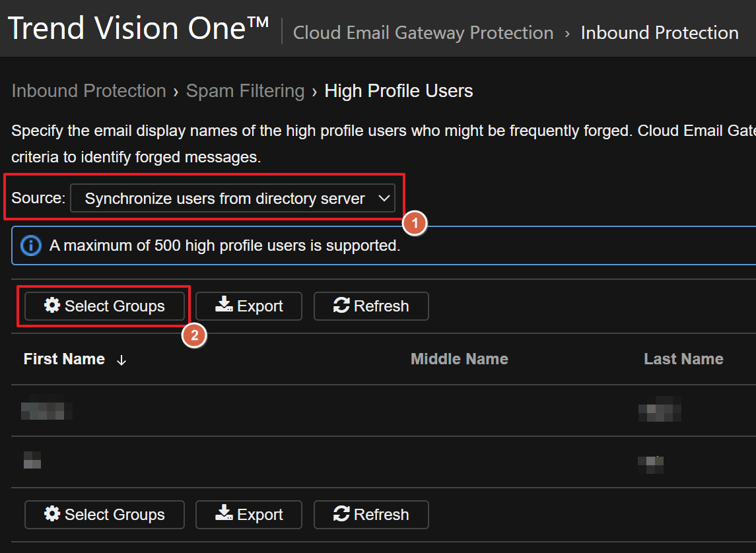
Task: Click the High Profile Users breadcrumb
Action: (x=398, y=91)
